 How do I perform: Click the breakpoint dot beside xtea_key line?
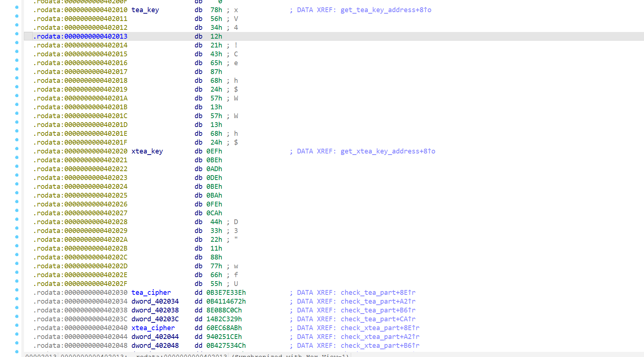click(17, 148)
